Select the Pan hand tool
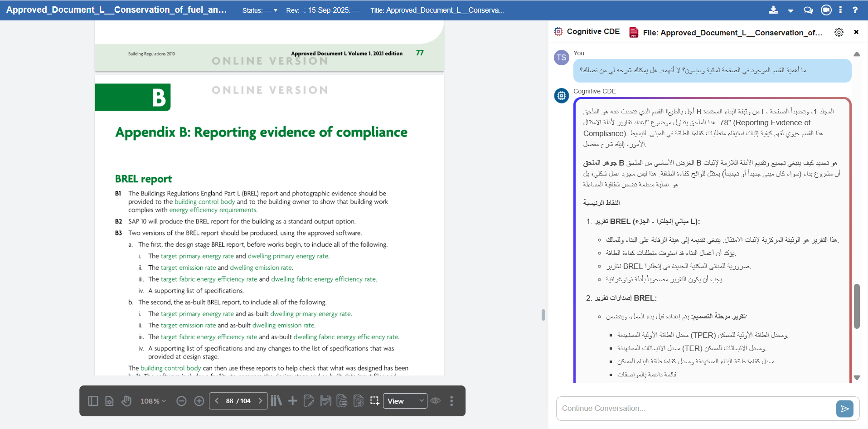 126,401
